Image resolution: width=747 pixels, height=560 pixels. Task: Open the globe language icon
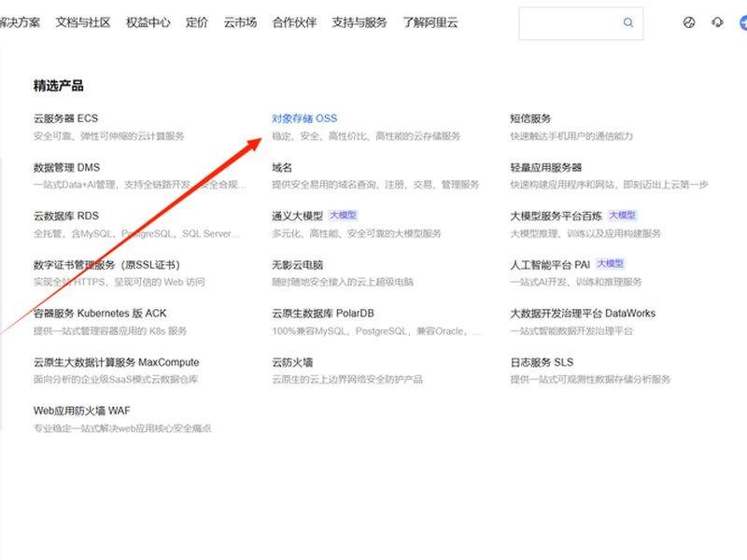[x=689, y=22]
